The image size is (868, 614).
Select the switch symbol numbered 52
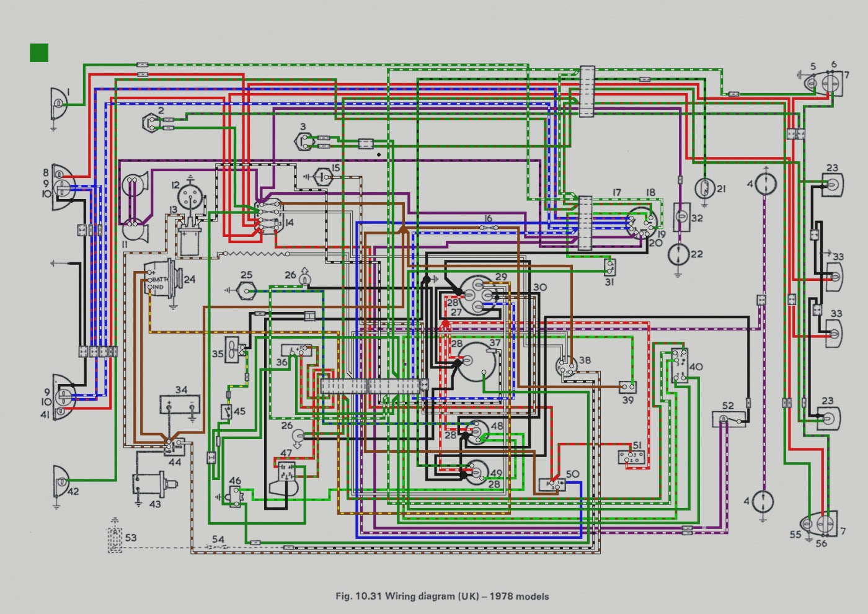(729, 420)
